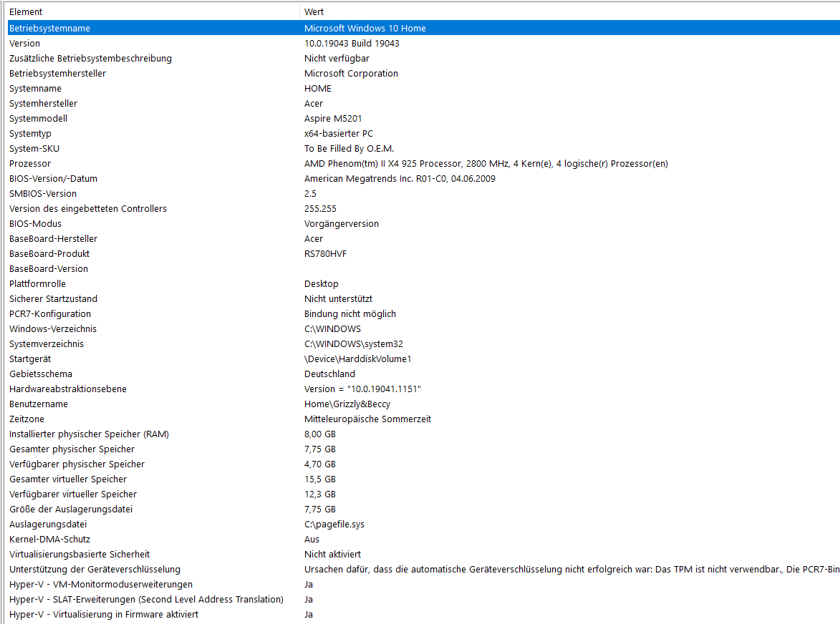Select the 'Sicherer Startzustand' row
The height and width of the screenshot is (624, 840).
pyautogui.click(x=424, y=298)
